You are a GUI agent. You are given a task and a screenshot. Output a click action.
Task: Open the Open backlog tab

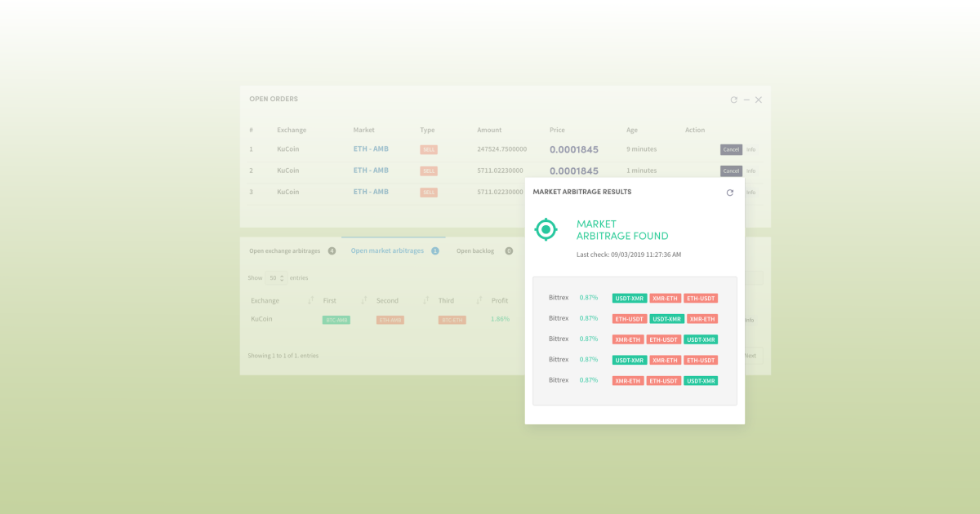pos(475,250)
